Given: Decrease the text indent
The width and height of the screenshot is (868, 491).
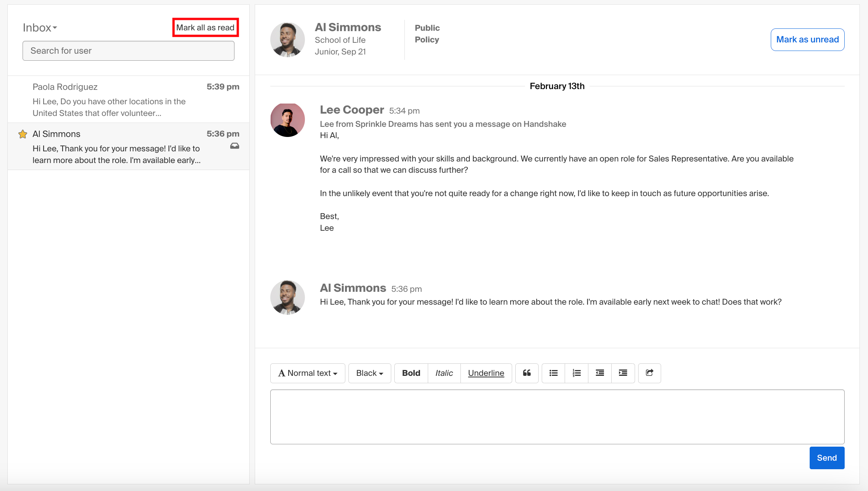Looking at the screenshot, I should [599, 373].
